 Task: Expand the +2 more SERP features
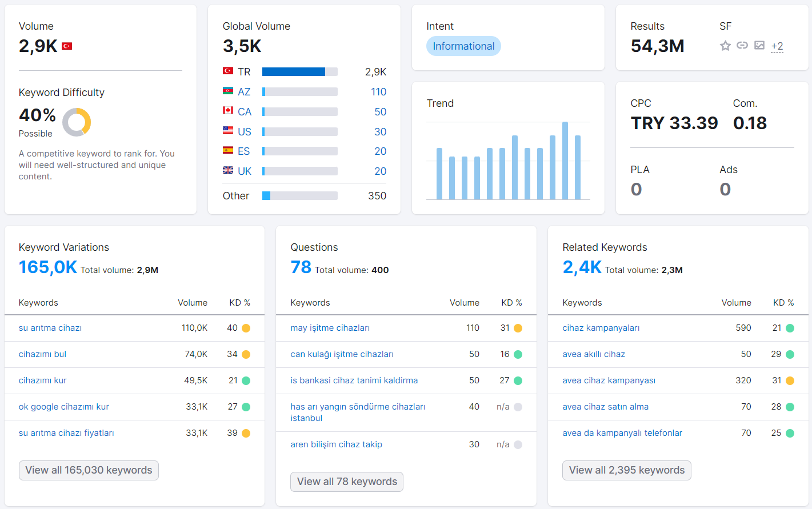(x=777, y=46)
